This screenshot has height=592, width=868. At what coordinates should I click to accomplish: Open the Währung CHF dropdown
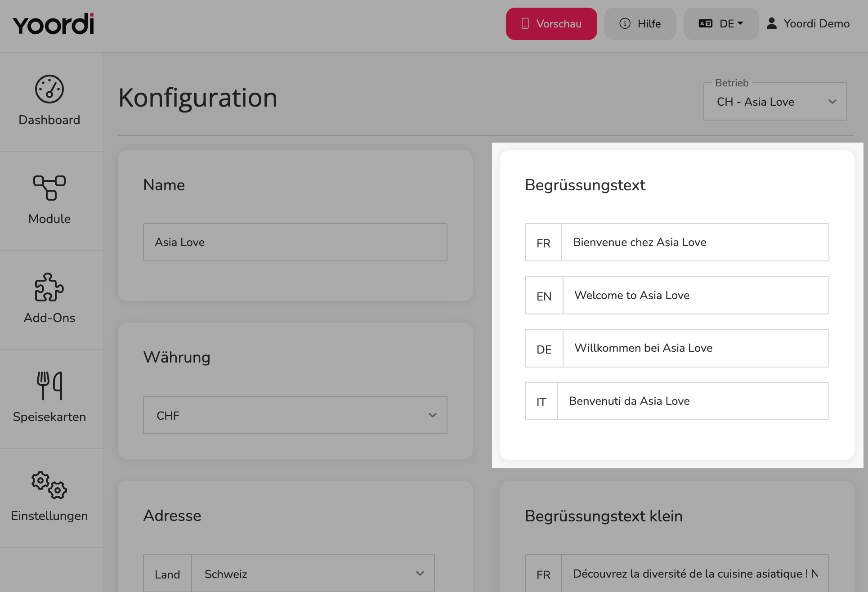tap(295, 415)
